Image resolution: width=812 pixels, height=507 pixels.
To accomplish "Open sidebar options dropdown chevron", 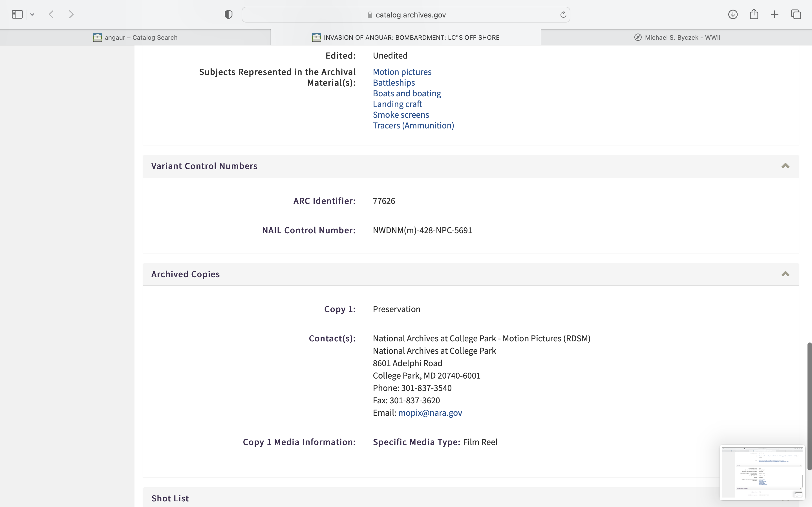I will (x=32, y=14).
